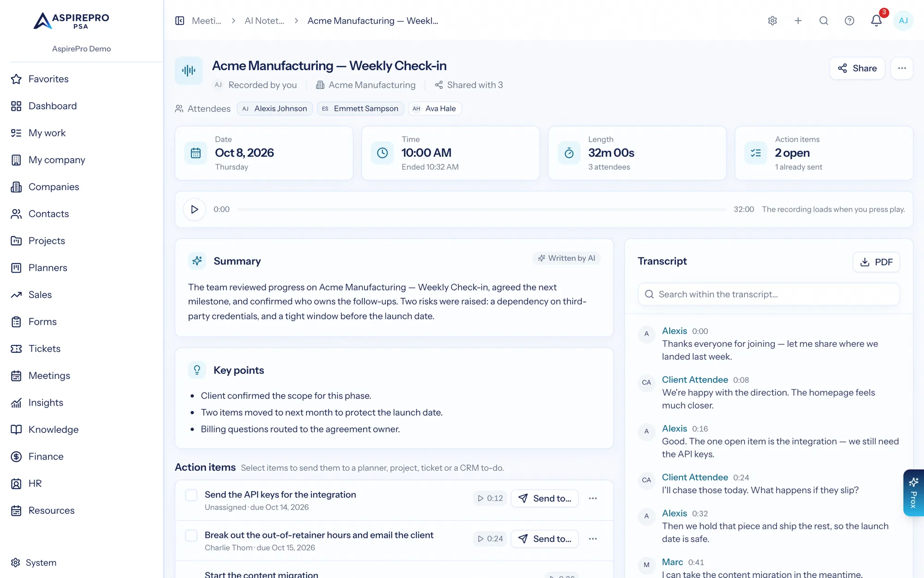Click the AspirePro PSA logo
This screenshot has height=578, width=924.
click(x=72, y=21)
